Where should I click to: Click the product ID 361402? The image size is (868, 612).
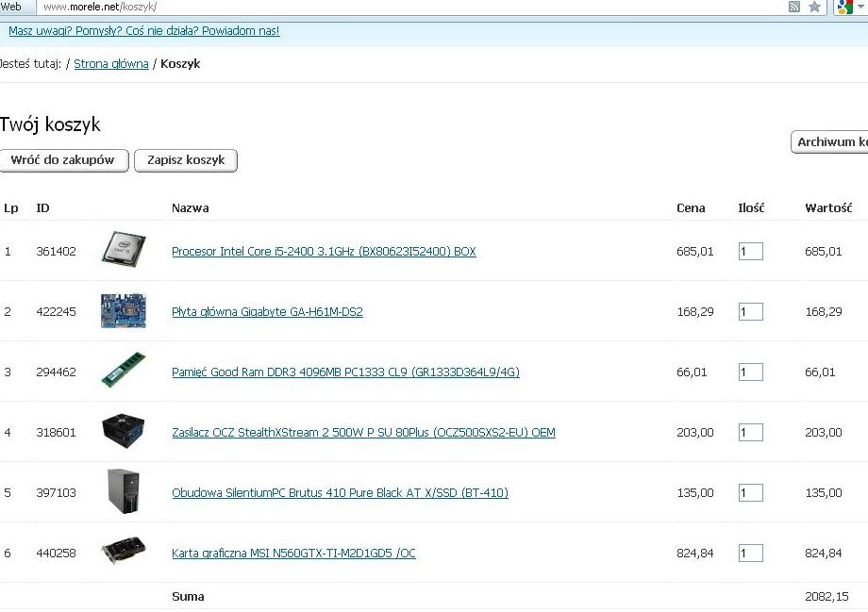pos(56,251)
